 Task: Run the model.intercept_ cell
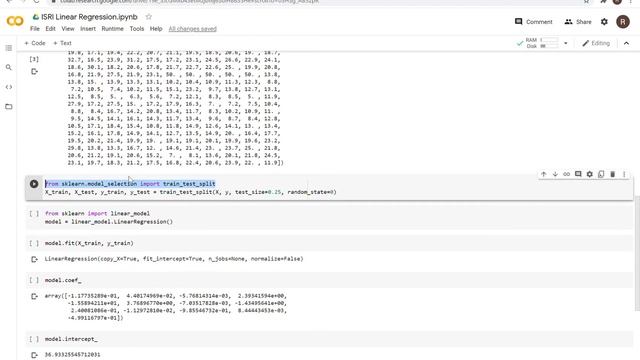coord(34,339)
